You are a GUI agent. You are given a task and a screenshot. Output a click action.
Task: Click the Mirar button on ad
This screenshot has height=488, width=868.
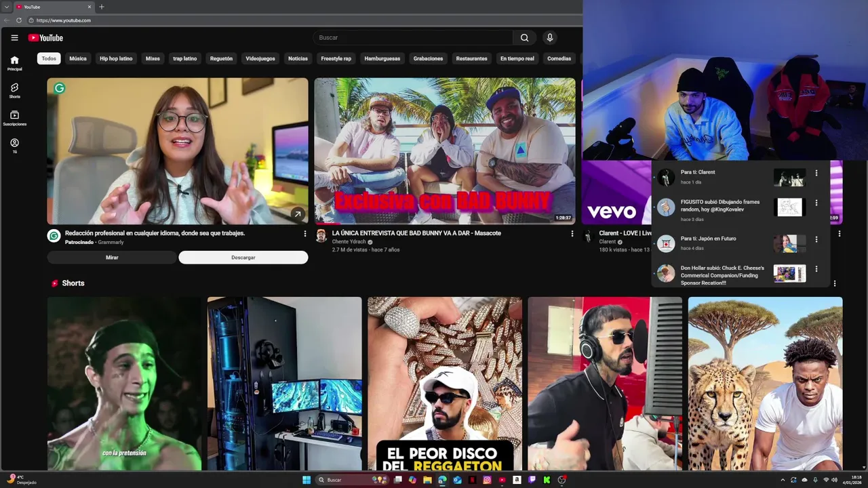tap(112, 258)
